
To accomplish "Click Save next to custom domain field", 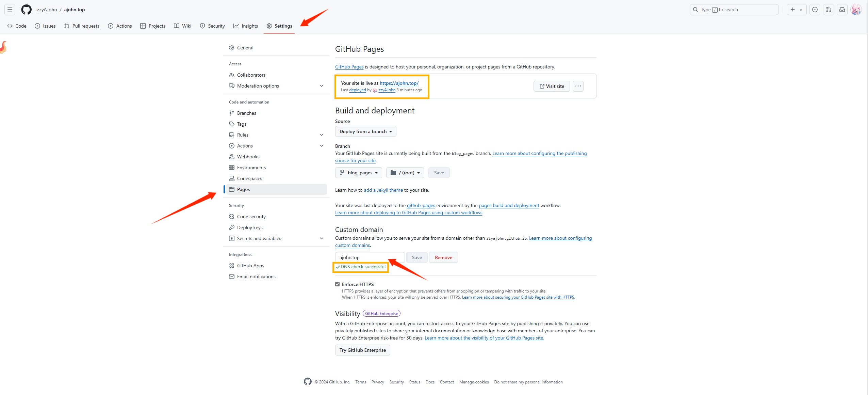I will point(417,257).
